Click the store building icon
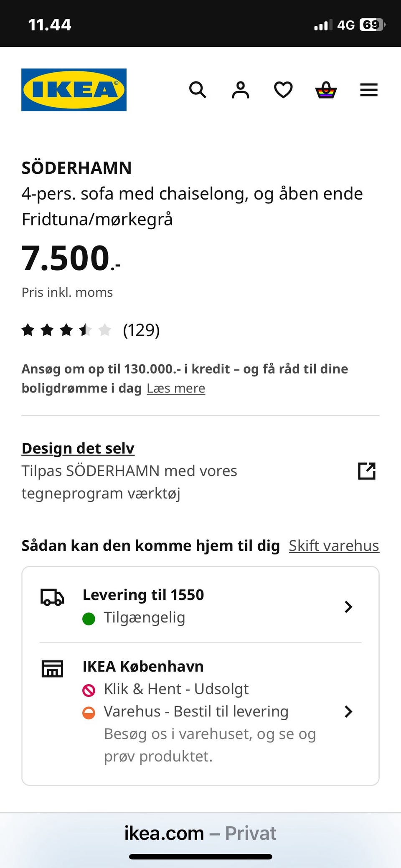 point(52,668)
